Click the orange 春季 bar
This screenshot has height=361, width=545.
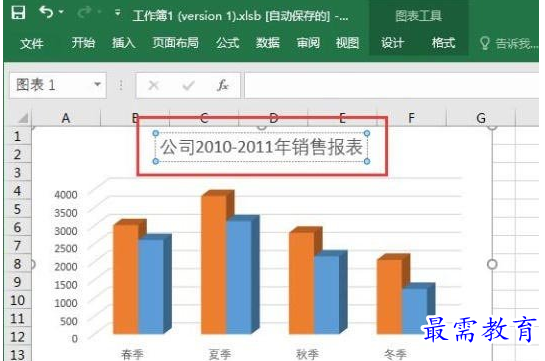point(126,279)
